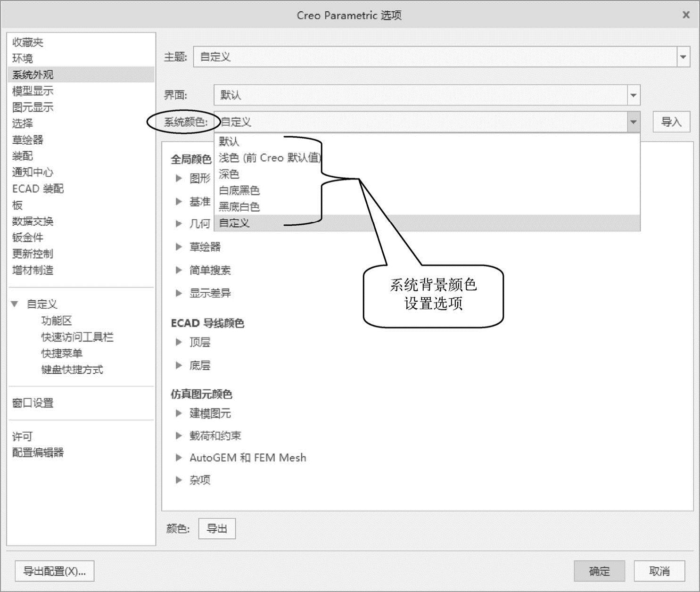Expand the 底层 ECAD trace colors
700x592 pixels.
(x=179, y=365)
